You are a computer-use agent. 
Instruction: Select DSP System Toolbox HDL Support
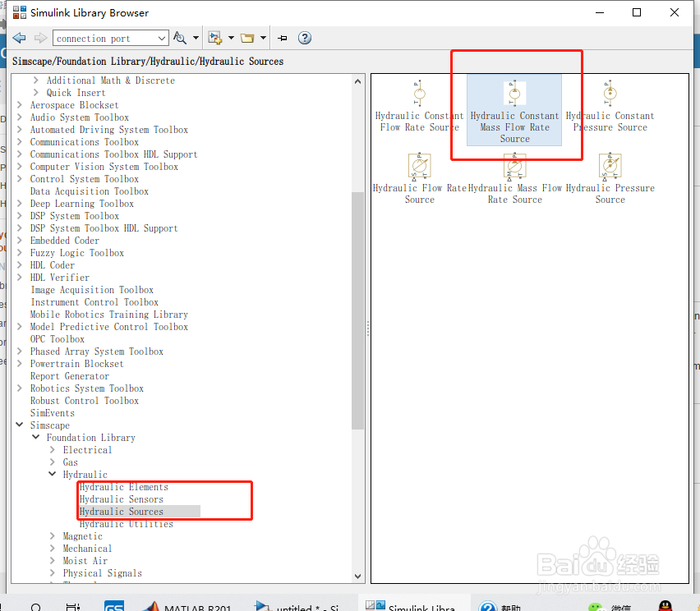tap(104, 228)
